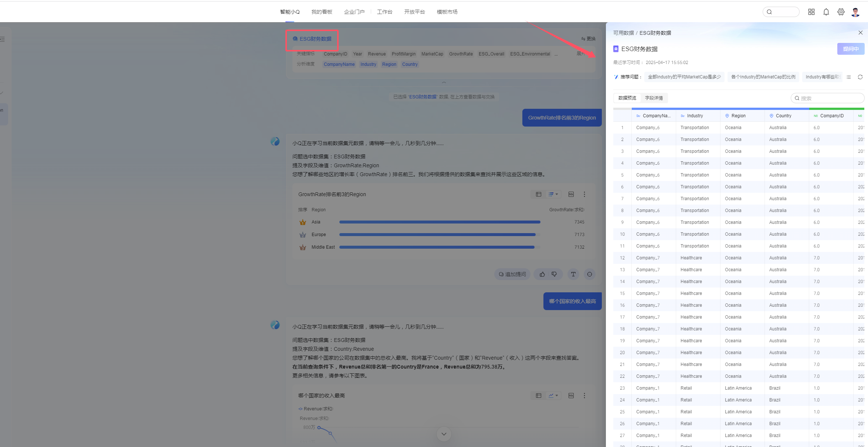Collapse the dataset fields panel arrow

[444, 82]
